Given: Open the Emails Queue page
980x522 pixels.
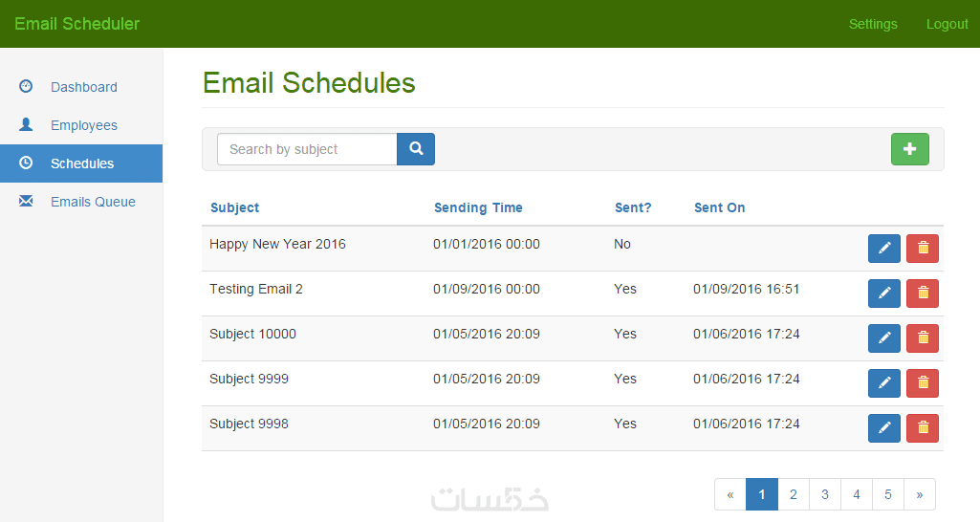Looking at the screenshot, I should click(93, 202).
